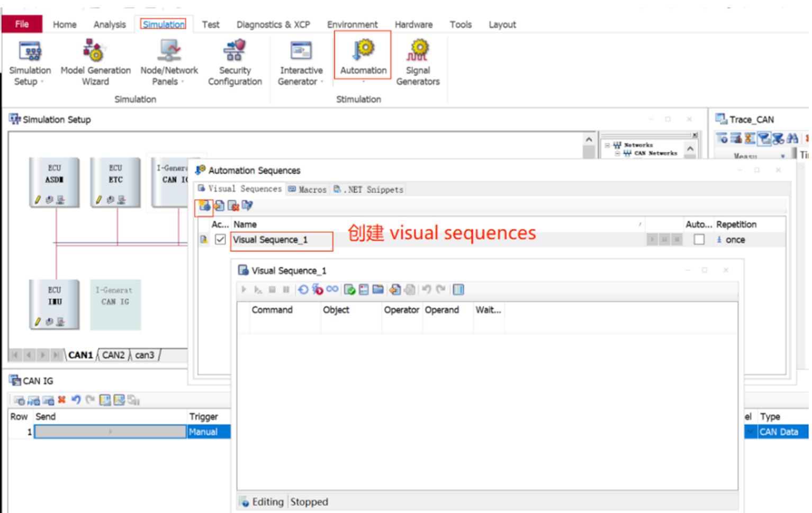812x513 pixels.
Task: Undo in the Visual Sequence_1 editor
Action: pos(426,290)
